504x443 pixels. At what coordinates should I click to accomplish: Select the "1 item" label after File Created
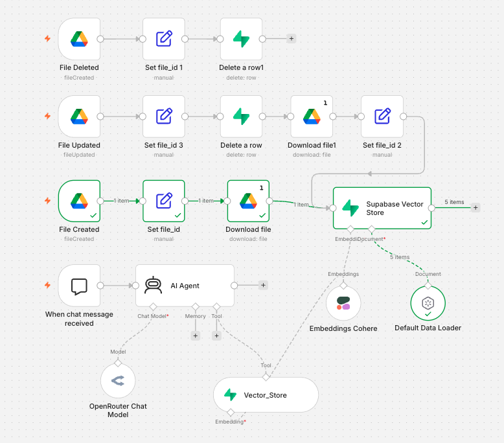tap(121, 201)
